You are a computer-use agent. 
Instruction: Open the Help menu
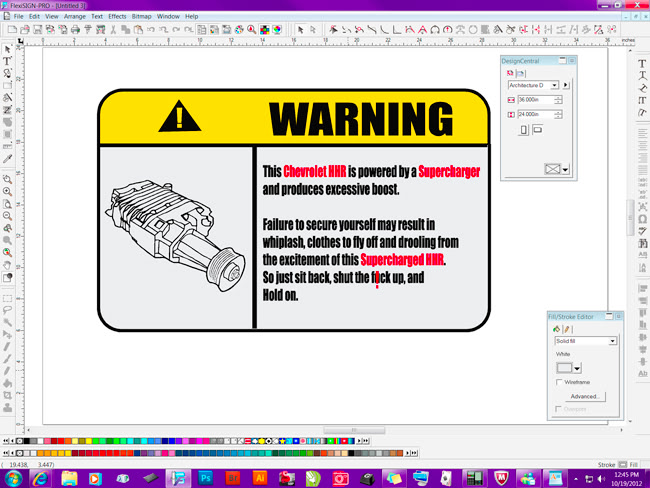click(192, 17)
